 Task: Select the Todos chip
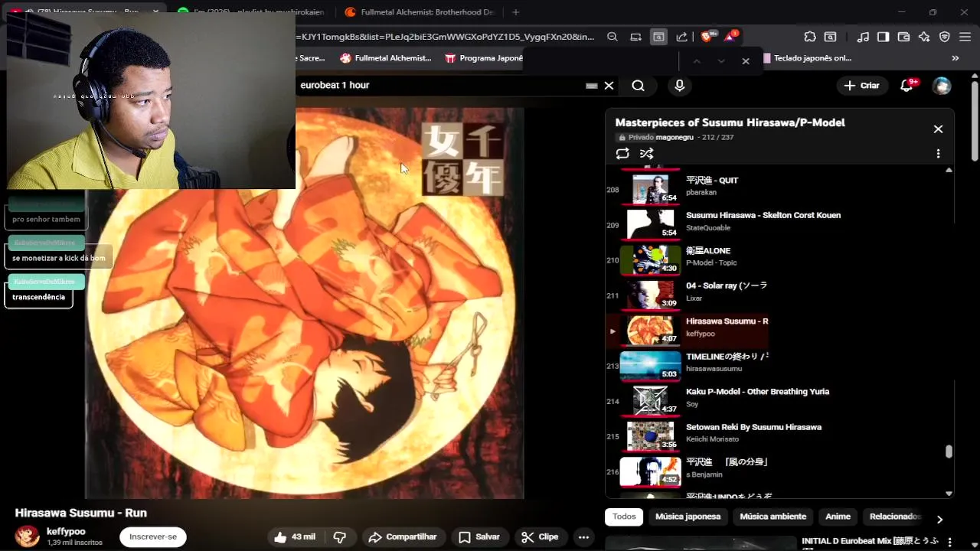624,517
